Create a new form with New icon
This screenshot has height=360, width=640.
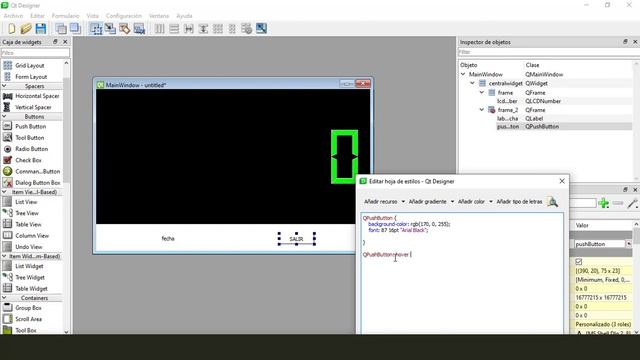click(x=11, y=29)
